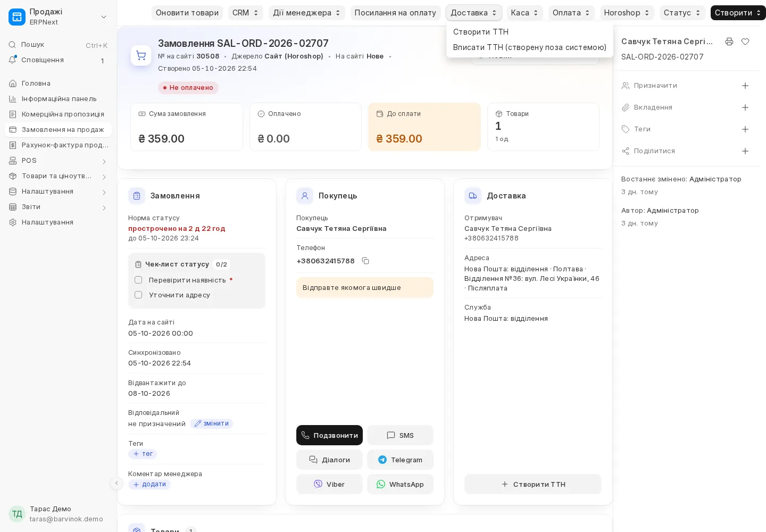Click додати under Коментар менеджера

pos(149,484)
